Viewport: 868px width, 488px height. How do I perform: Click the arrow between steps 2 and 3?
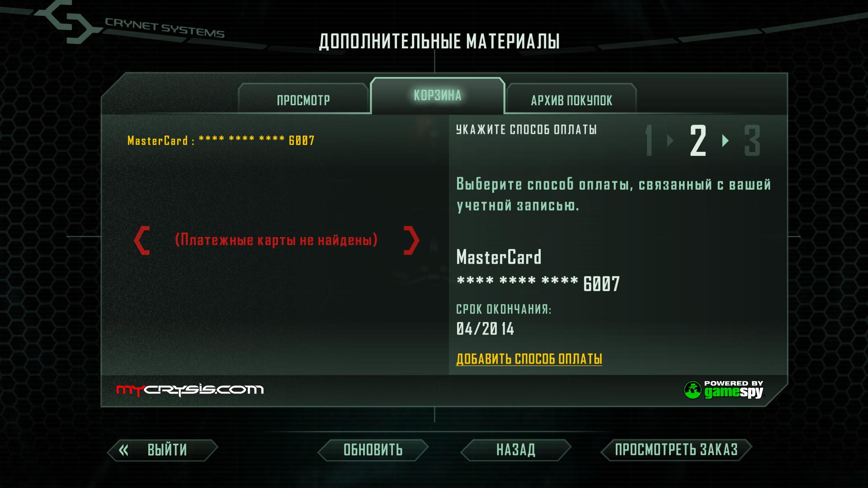[726, 141]
